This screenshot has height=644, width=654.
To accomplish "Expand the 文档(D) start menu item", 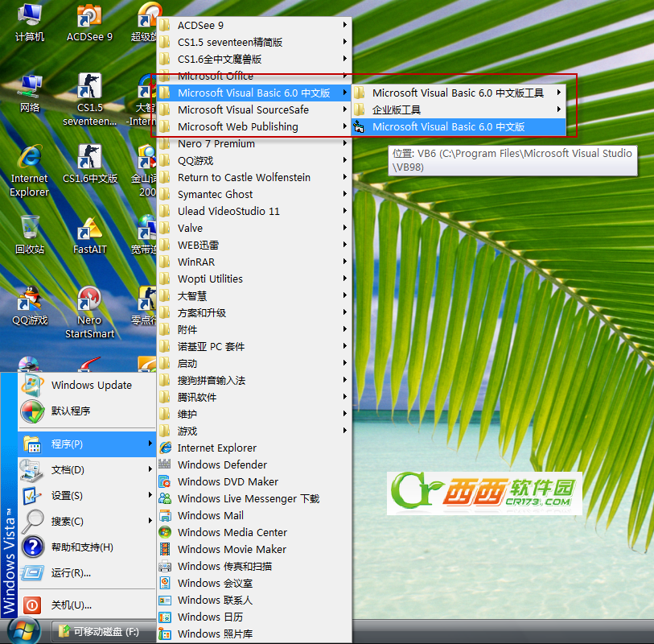I will (87, 470).
